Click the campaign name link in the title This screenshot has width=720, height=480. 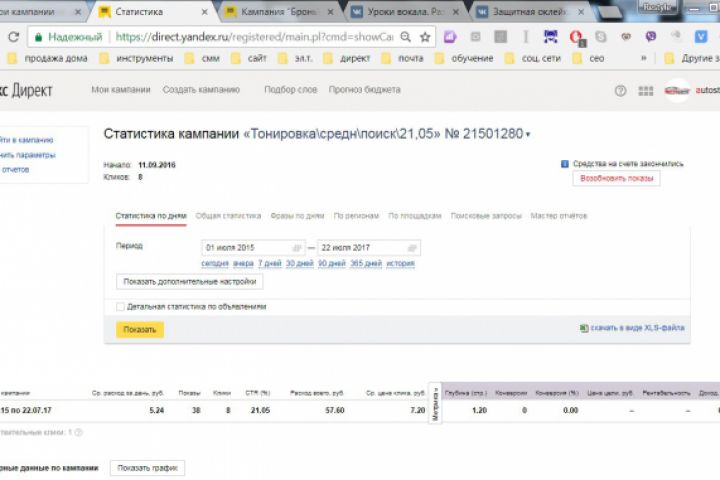coord(341,134)
